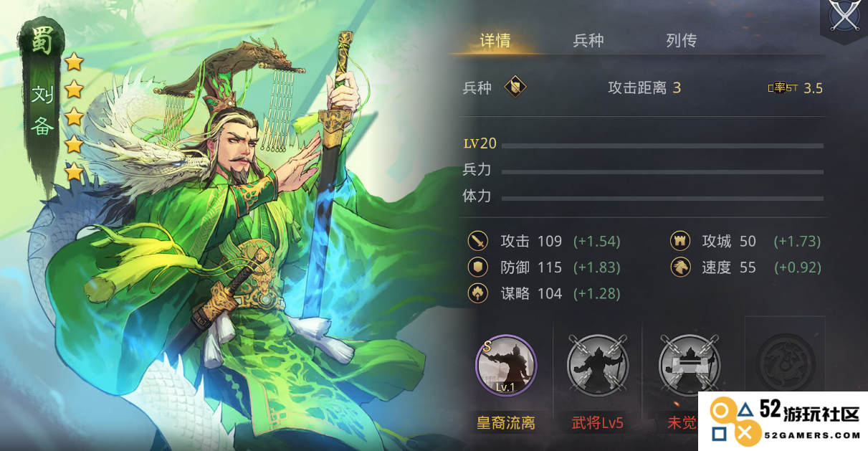Select the 详情 tab

[x=495, y=41]
